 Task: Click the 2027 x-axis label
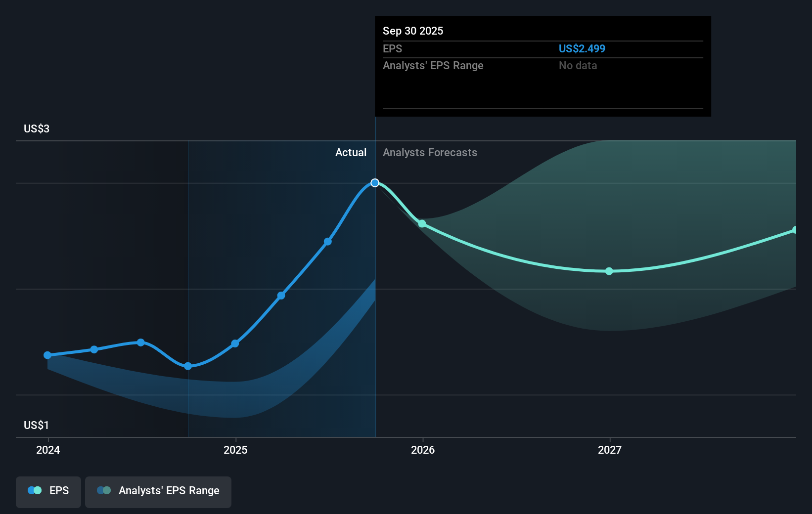(x=610, y=450)
